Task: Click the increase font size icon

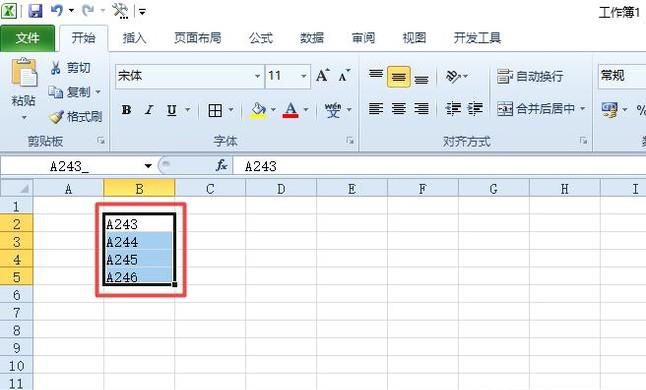Action: [323, 76]
